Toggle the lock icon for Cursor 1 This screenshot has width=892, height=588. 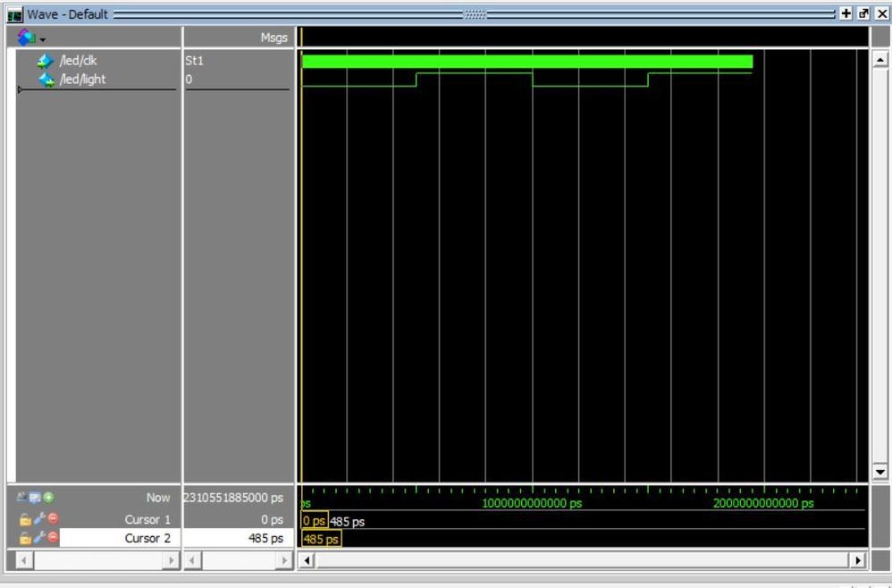24,519
